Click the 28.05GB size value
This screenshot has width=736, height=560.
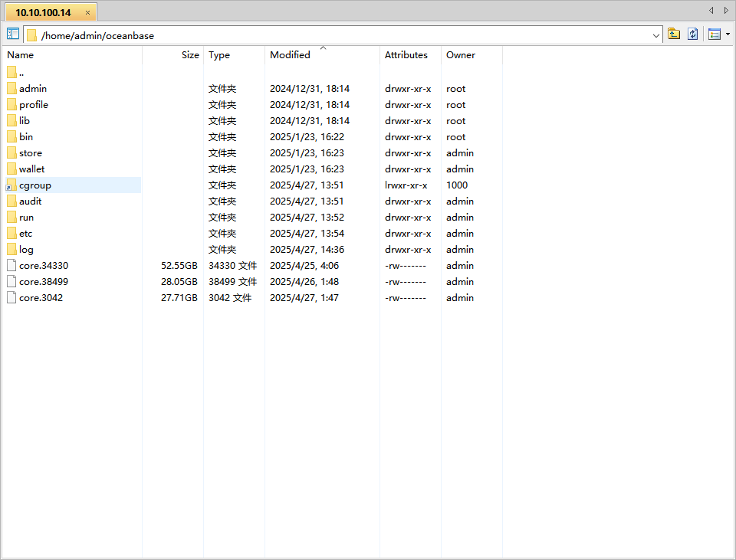(x=179, y=281)
